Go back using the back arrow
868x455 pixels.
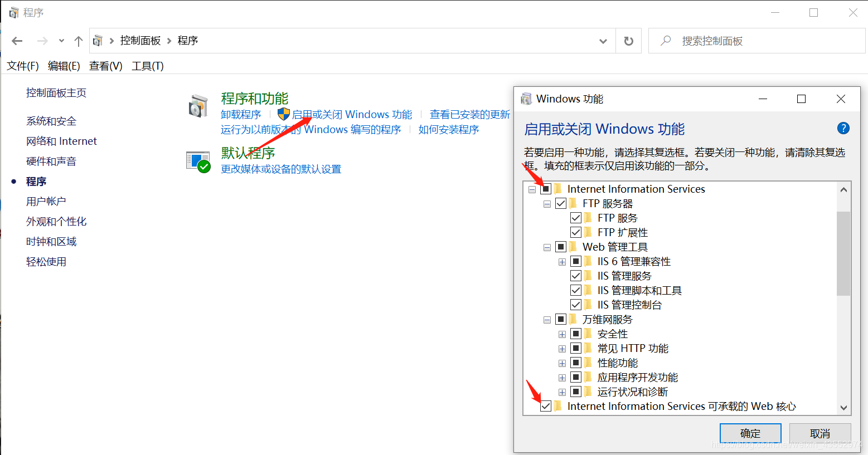(17, 41)
